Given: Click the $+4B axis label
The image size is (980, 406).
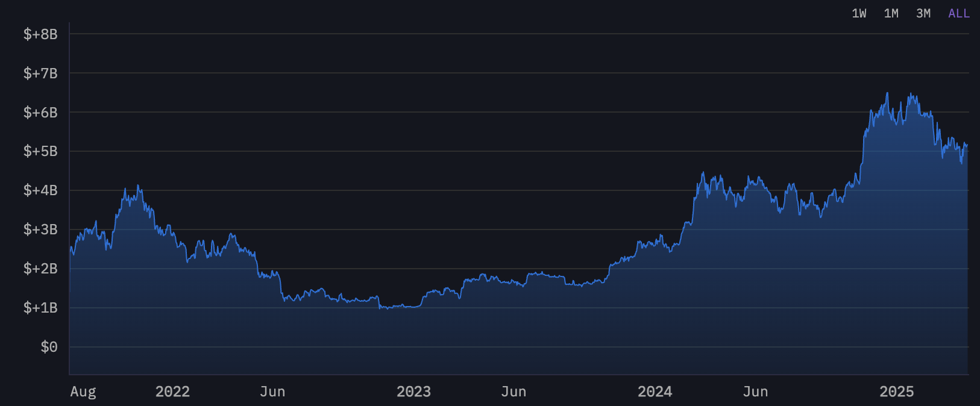Looking at the screenshot, I should [x=40, y=190].
